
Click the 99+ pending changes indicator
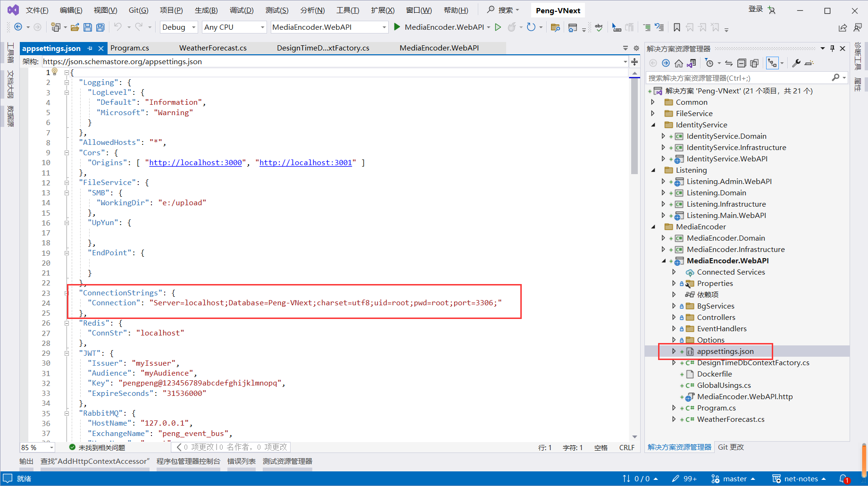pos(684,478)
